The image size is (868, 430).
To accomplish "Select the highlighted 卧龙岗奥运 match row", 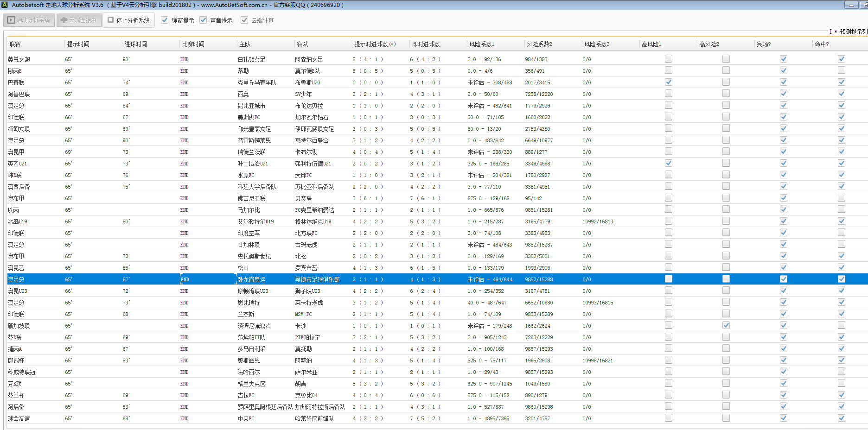I will (251, 279).
